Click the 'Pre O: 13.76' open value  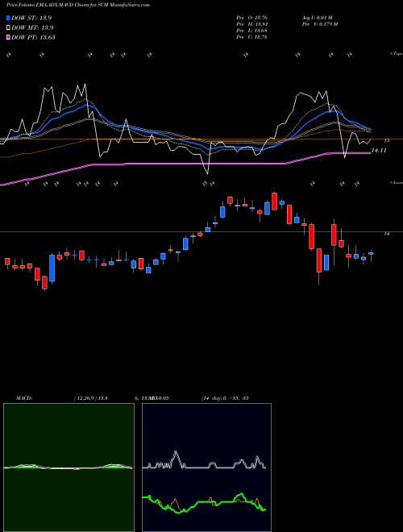click(252, 17)
